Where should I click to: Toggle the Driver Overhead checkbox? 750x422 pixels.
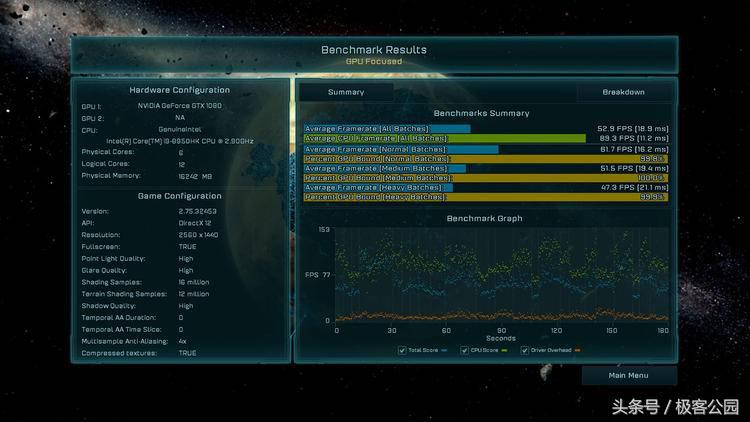[525, 350]
